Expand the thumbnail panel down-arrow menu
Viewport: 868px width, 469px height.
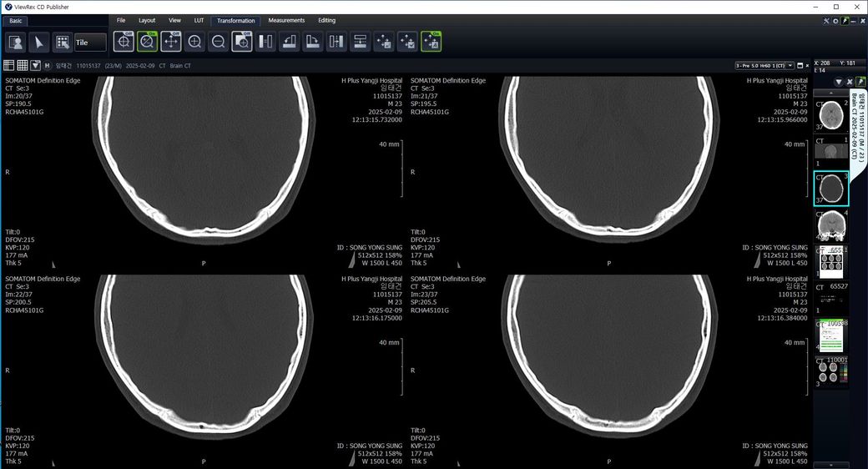[x=839, y=82]
